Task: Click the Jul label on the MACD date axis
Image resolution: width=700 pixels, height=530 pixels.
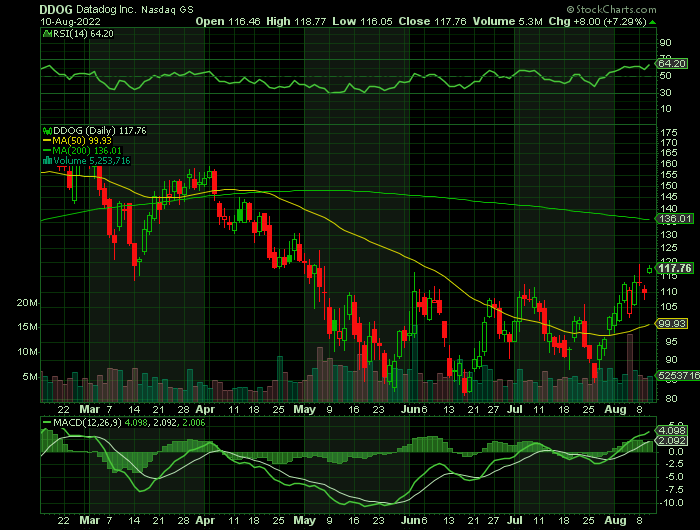Action: pos(514,521)
